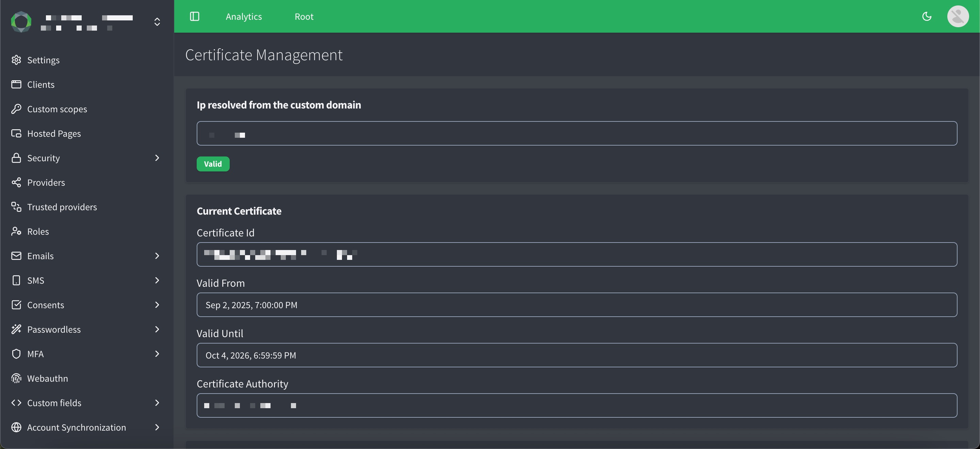Expand the MFA submenu chevron
The height and width of the screenshot is (449, 980).
(x=157, y=354)
